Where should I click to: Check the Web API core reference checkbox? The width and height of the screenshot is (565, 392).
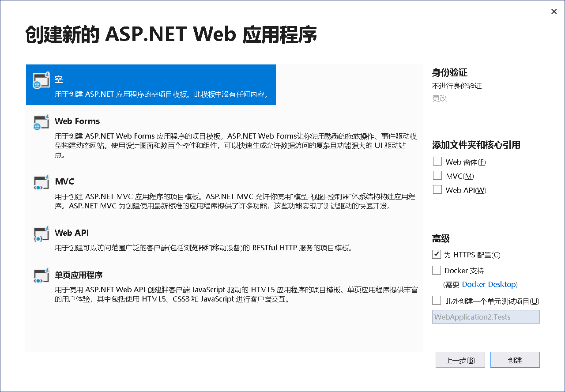tap(437, 189)
